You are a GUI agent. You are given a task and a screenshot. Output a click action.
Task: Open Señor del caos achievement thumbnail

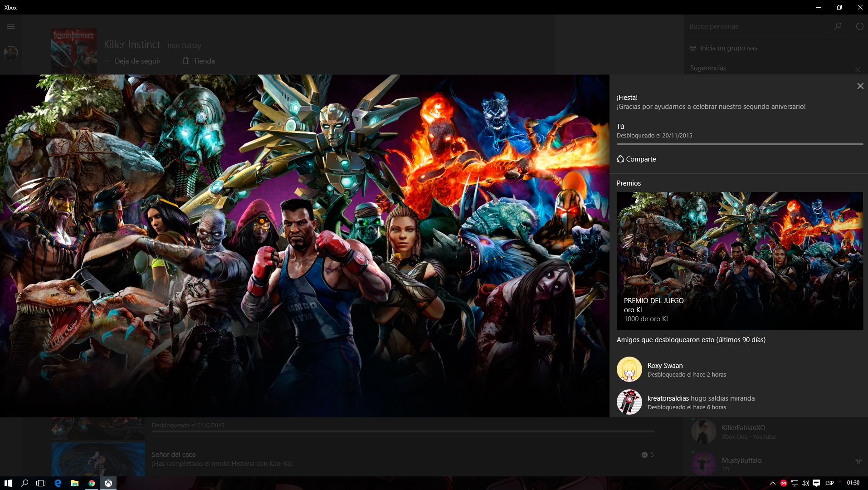[98, 459]
